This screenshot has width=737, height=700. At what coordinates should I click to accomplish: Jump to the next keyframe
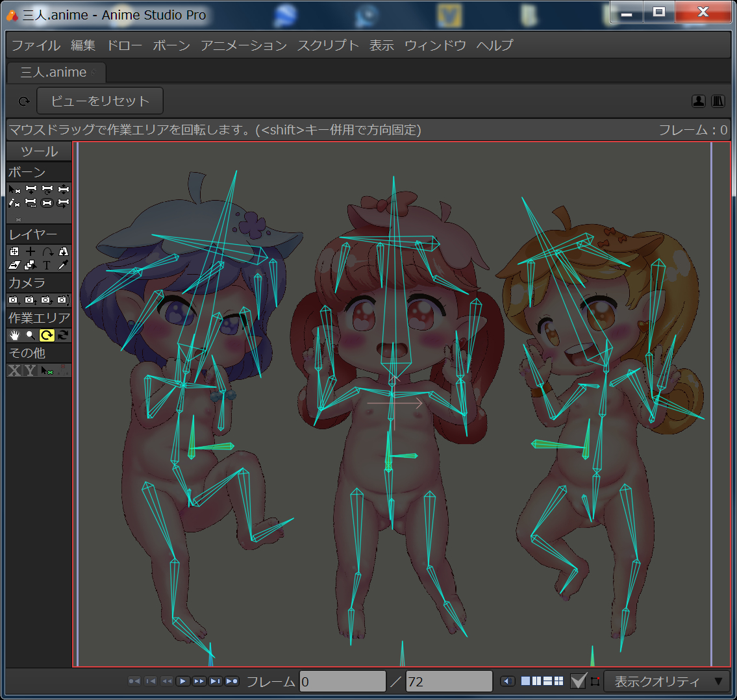click(x=216, y=681)
